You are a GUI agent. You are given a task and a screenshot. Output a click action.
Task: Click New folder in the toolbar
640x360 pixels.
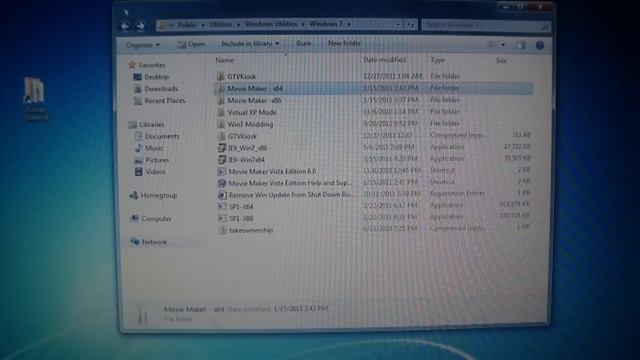(344, 43)
